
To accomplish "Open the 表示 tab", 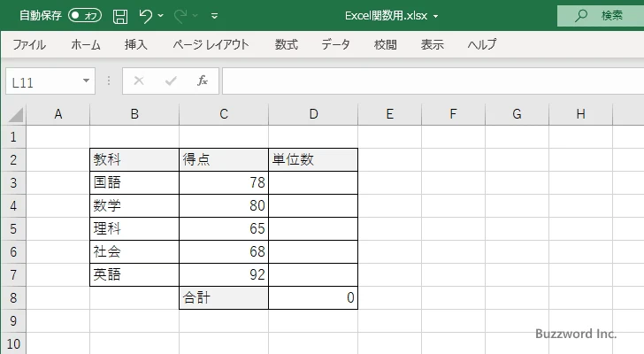I will (x=432, y=44).
